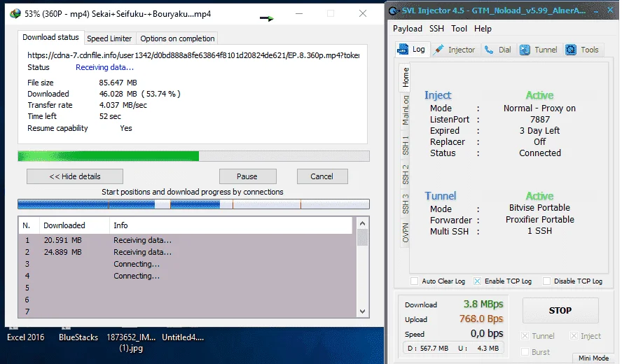Toggle the Inject checkbox near STOP
The image size is (622, 364).
coord(574,336)
